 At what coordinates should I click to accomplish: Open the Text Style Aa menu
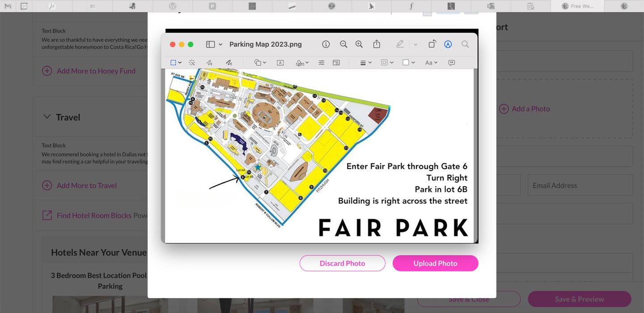[x=431, y=63]
